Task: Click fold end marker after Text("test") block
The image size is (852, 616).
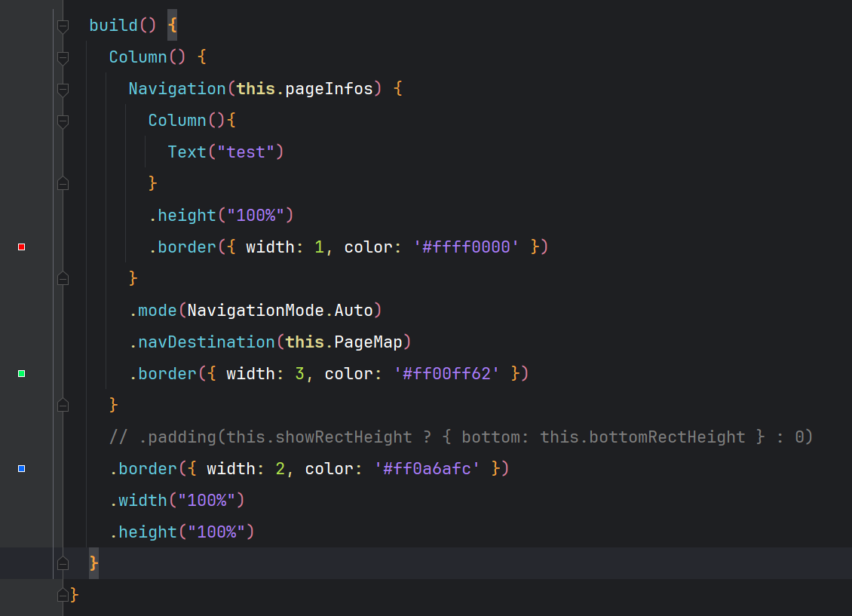Action: tap(63, 184)
